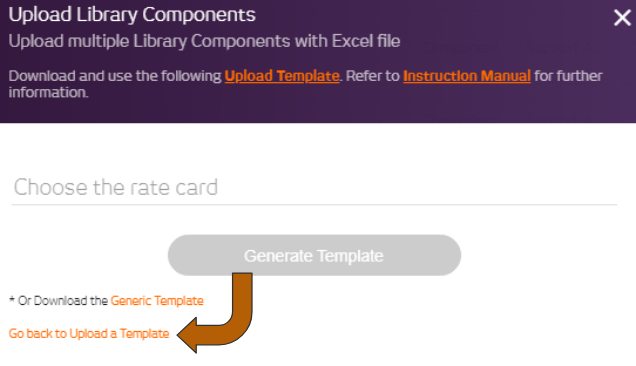Open the Upload Template link
The image size is (636, 366).
pos(282,76)
